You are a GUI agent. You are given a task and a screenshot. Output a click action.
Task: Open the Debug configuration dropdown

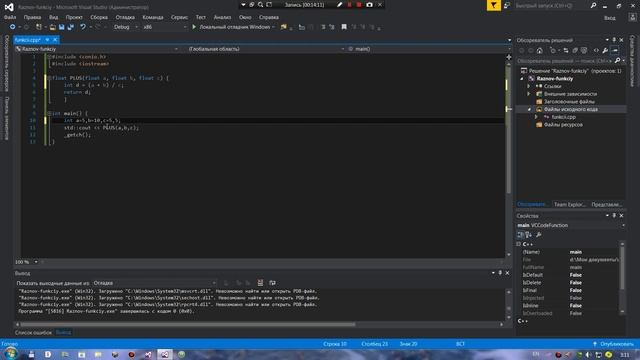pos(125,27)
